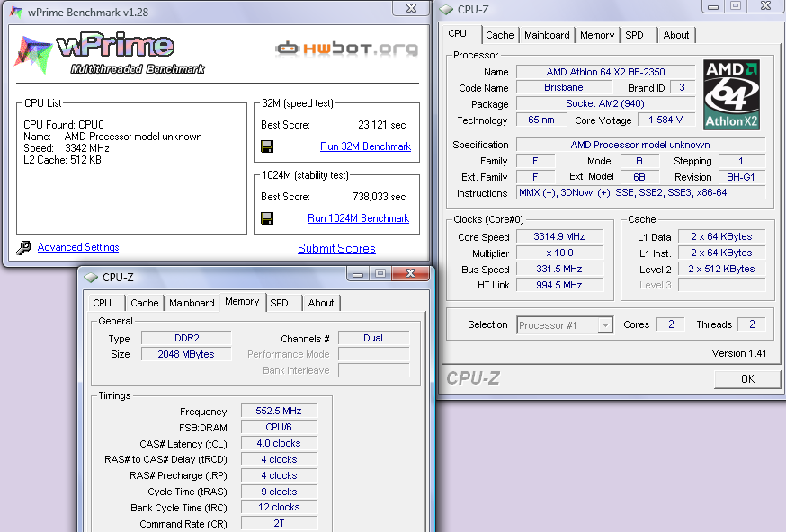
Task: Switch to the Memory tab in right CPU-Z window
Action: coord(597,35)
